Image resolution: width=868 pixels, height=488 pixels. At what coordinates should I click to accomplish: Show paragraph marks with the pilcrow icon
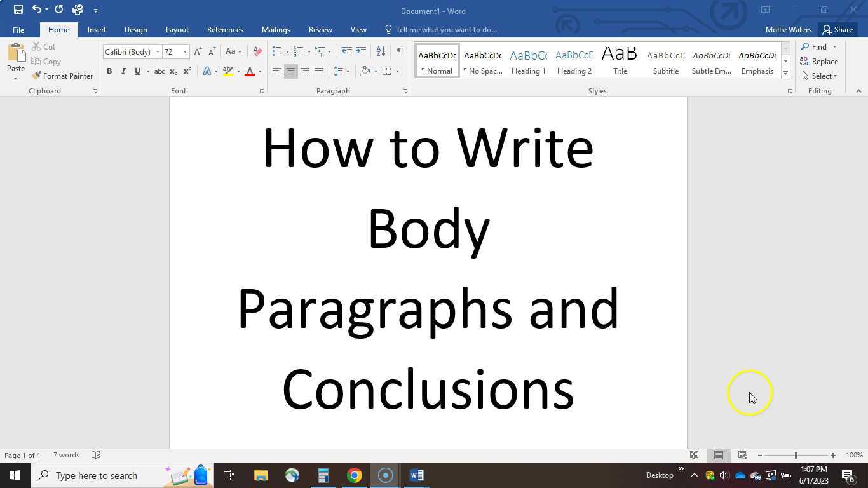point(399,51)
